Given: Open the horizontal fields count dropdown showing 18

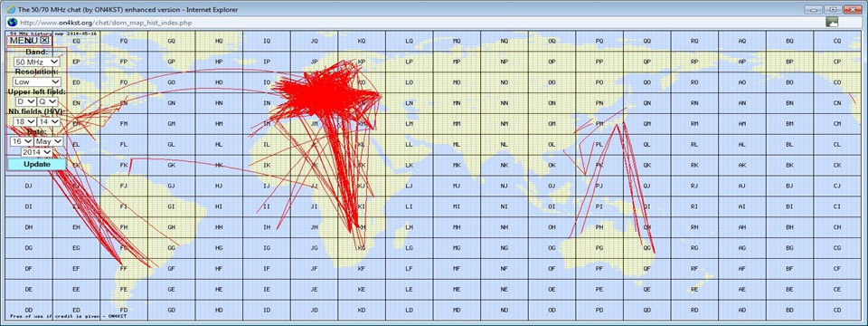Looking at the screenshot, I should coord(25,121).
